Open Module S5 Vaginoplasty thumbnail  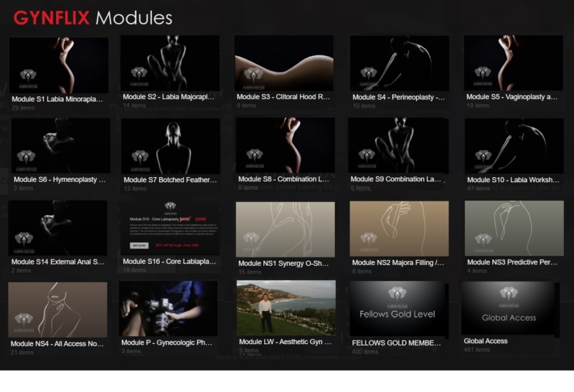click(x=513, y=62)
